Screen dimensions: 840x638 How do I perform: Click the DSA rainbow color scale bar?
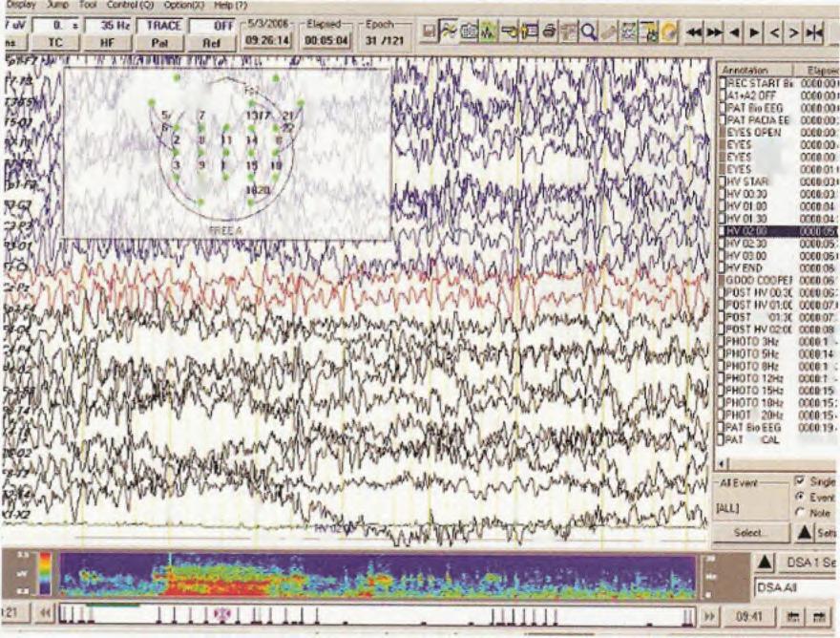click(x=46, y=574)
